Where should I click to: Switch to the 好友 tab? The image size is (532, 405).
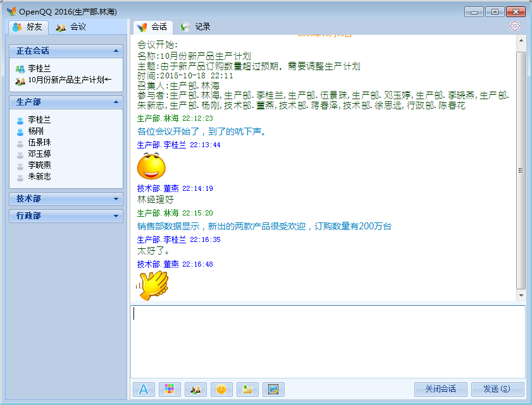click(x=28, y=27)
